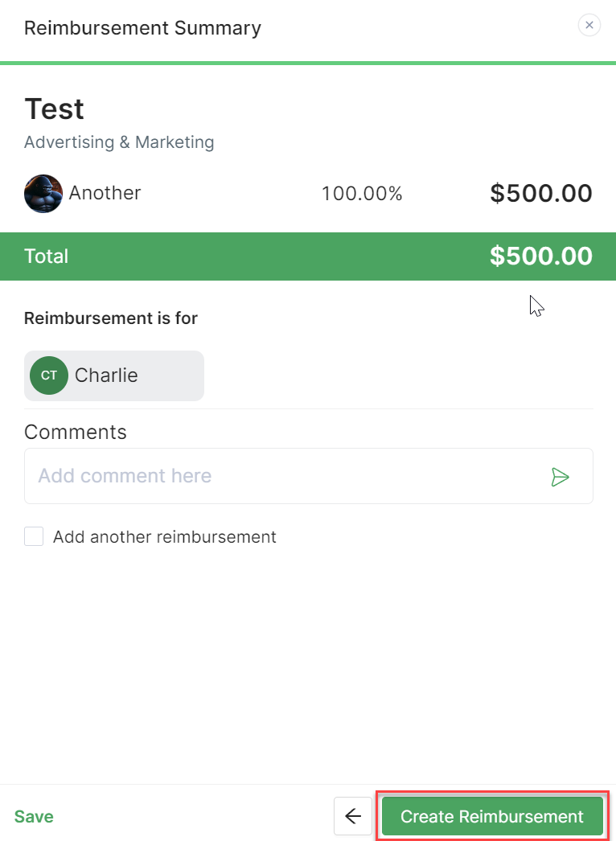The width and height of the screenshot is (616, 841).
Task: Click the close X at the top right
Action: [589, 25]
